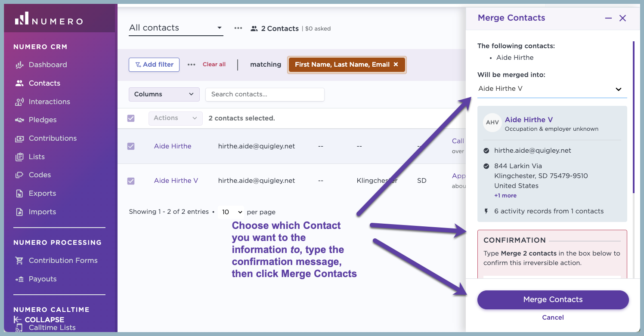Open Lists in sidebar
644x336 pixels.
(37, 157)
